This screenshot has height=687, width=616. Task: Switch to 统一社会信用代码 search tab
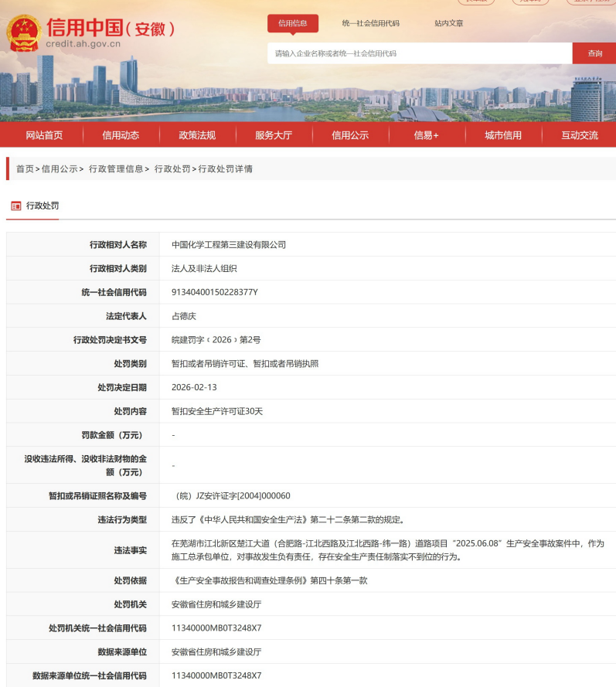(370, 23)
